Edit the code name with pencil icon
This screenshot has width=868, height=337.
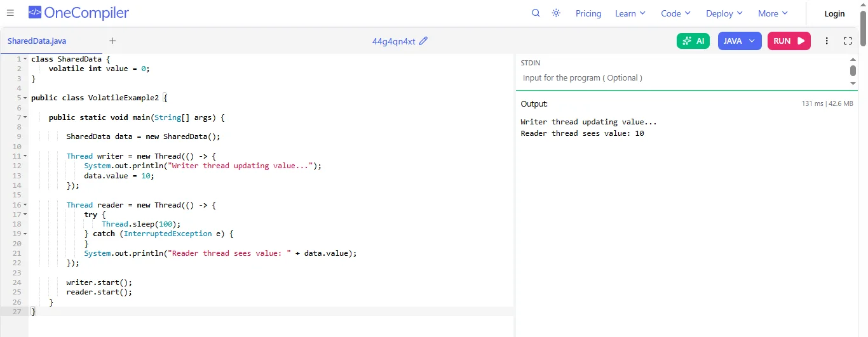(424, 41)
